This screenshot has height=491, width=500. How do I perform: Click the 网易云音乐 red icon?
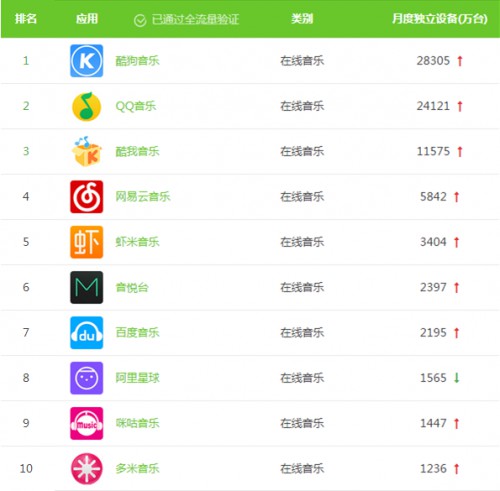[87, 197]
